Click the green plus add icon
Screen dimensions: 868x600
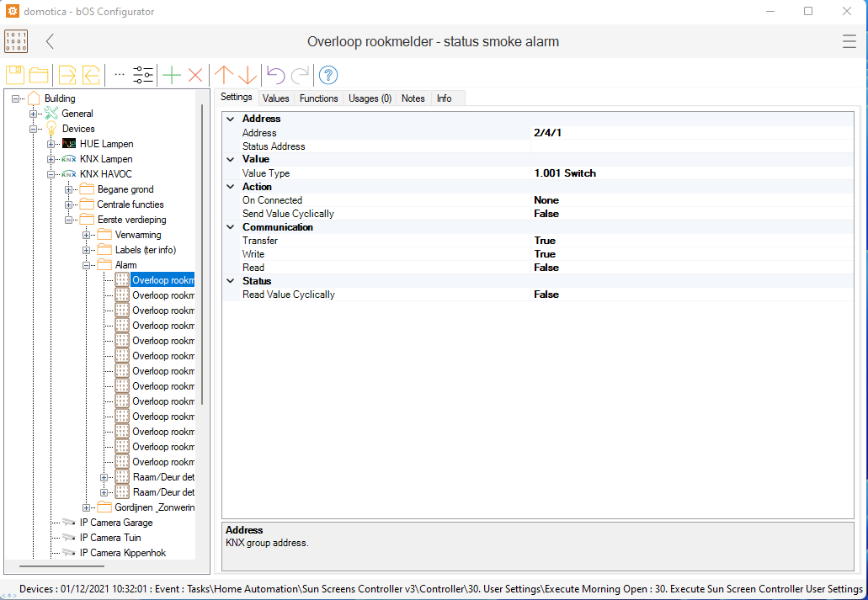[172, 75]
